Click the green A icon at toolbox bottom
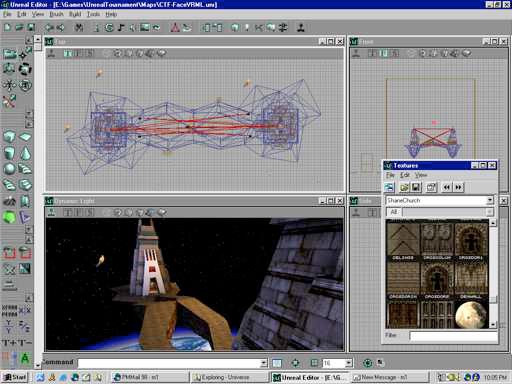 (x=25, y=359)
